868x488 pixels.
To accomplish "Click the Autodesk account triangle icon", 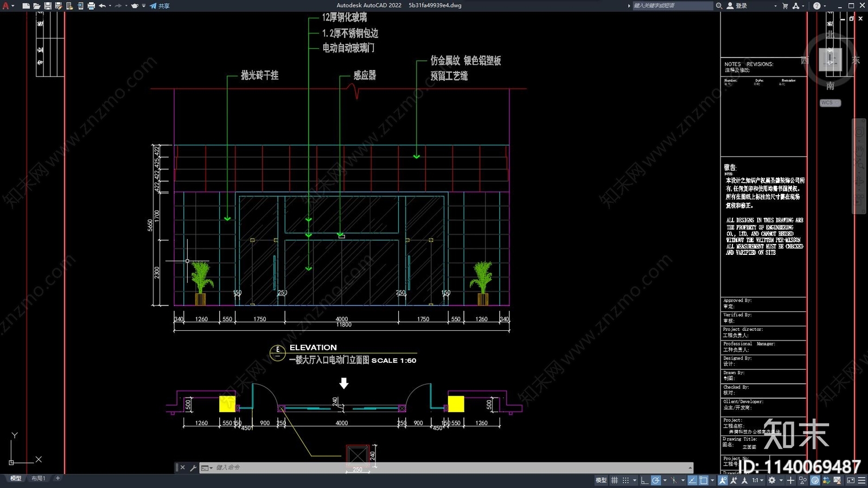I will (796, 5).
